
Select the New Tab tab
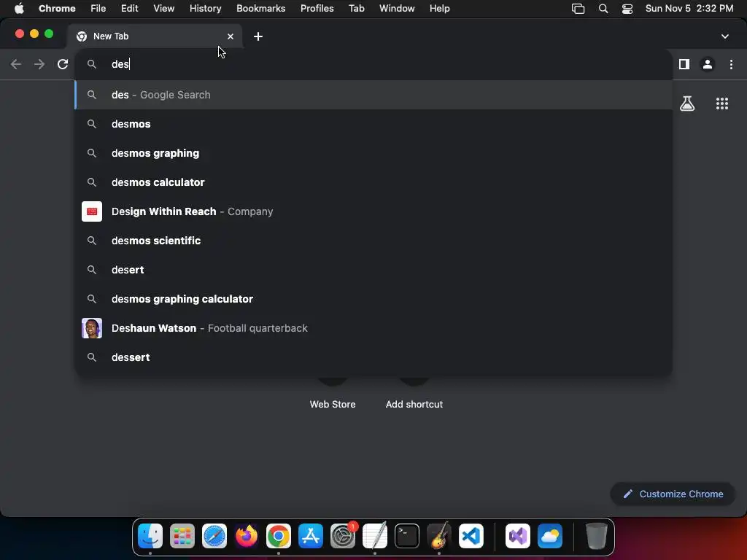pyautogui.click(x=155, y=36)
